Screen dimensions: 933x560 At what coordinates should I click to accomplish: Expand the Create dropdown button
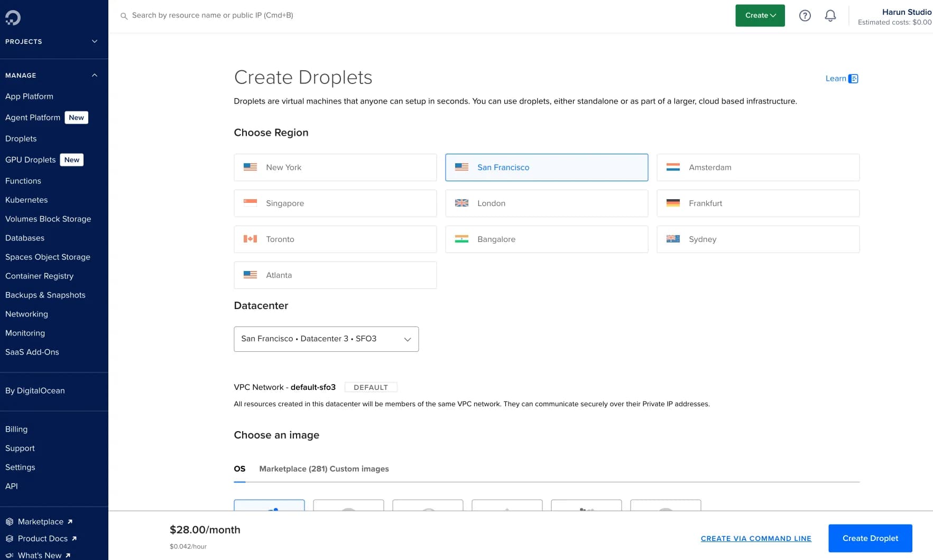click(x=760, y=16)
